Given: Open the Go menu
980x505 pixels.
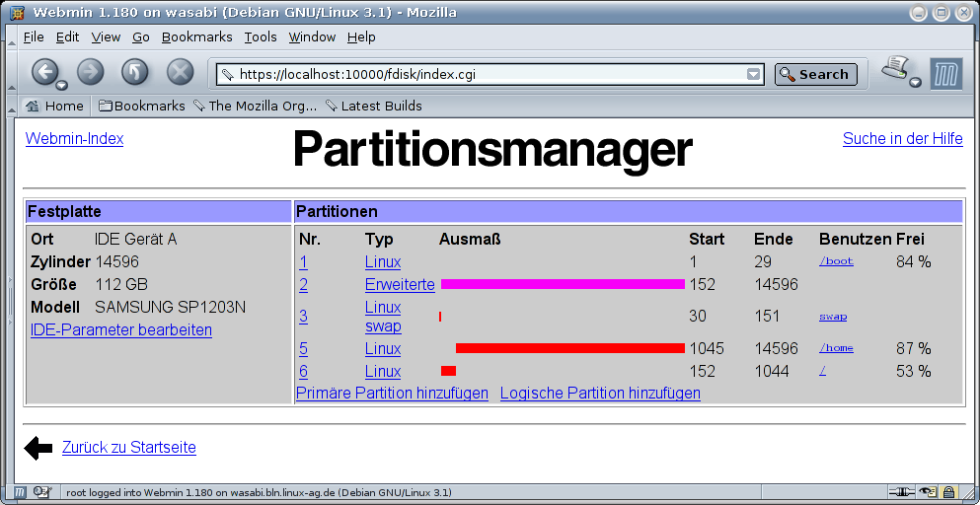Looking at the screenshot, I should pos(140,36).
